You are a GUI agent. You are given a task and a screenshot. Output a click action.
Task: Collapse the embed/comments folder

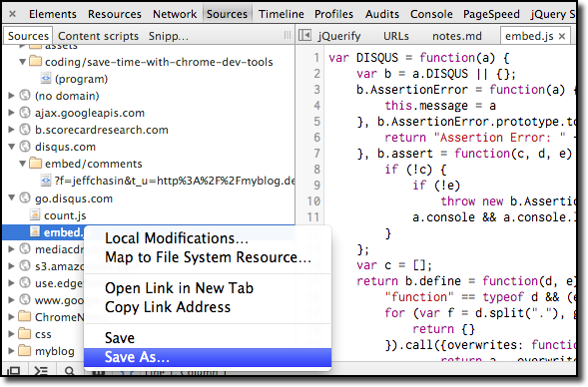[23, 164]
